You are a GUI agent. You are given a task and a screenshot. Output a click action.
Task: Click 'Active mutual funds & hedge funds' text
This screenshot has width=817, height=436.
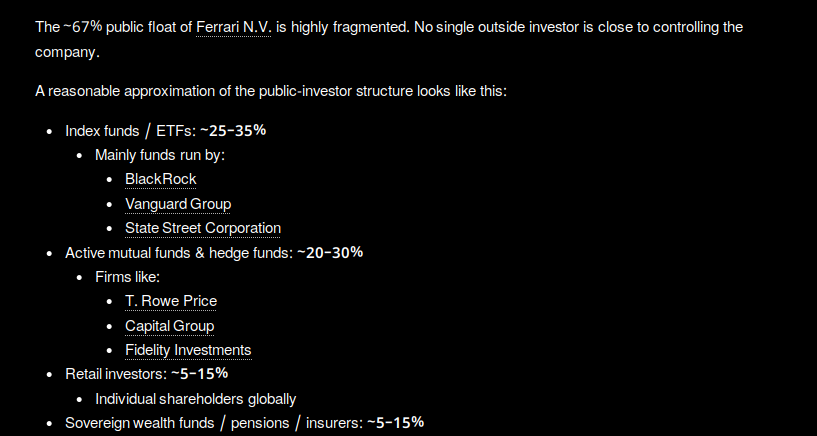[179, 253]
